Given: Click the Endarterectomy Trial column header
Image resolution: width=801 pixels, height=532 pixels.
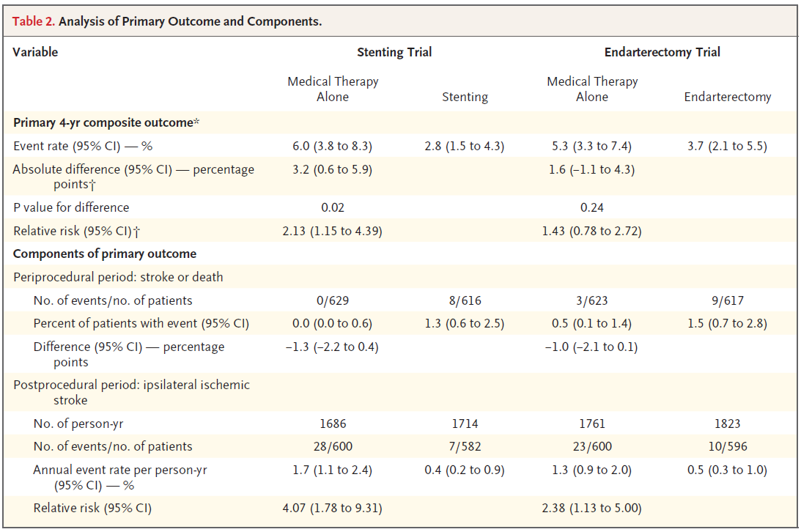Looking at the screenshot, I should pyautogui.click(x=662, y=52).
